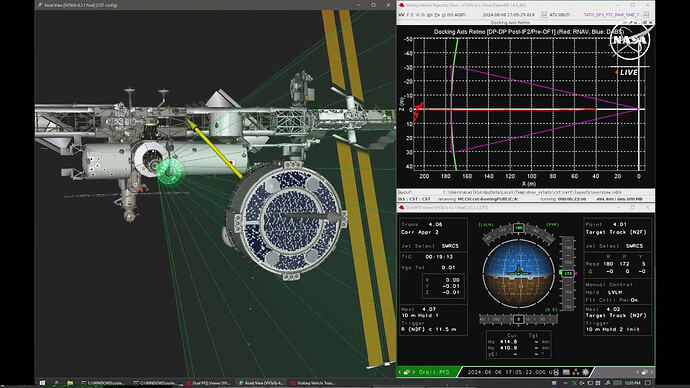Viewport: 690px width, 388px height.
Task: Switch to Visiting Vehicle Trajectory taskbar item
Action: coord(313,383)
